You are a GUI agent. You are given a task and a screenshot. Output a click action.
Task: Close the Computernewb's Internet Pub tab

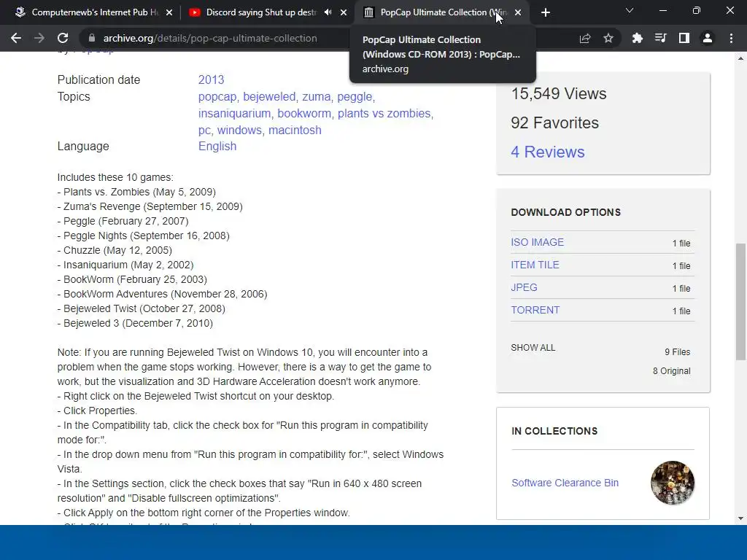coord(169,12)
